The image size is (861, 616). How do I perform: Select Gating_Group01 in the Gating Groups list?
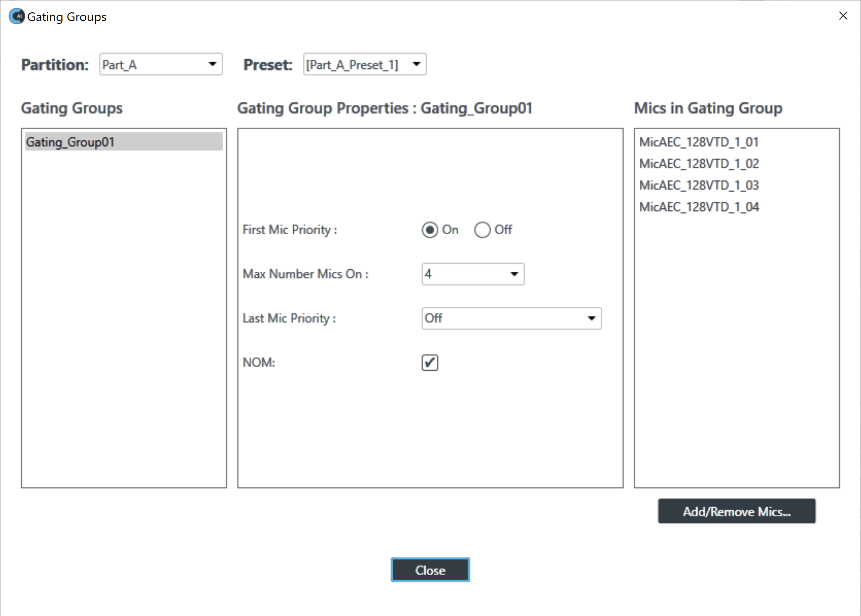70,142
